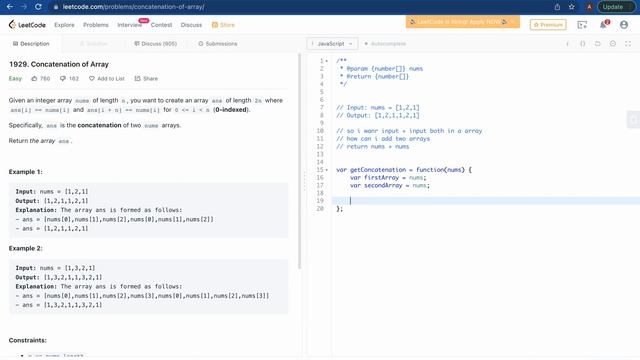Click the Store bag icon

(215, 25)
